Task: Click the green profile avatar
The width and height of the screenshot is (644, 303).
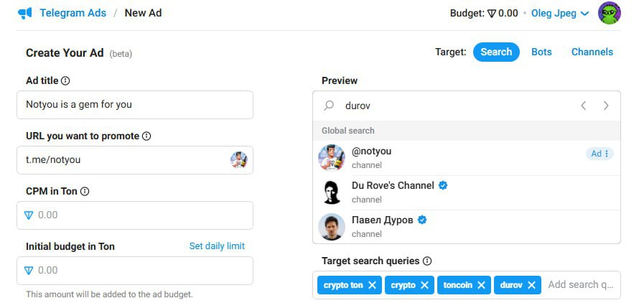Action: tap(610, 13)
